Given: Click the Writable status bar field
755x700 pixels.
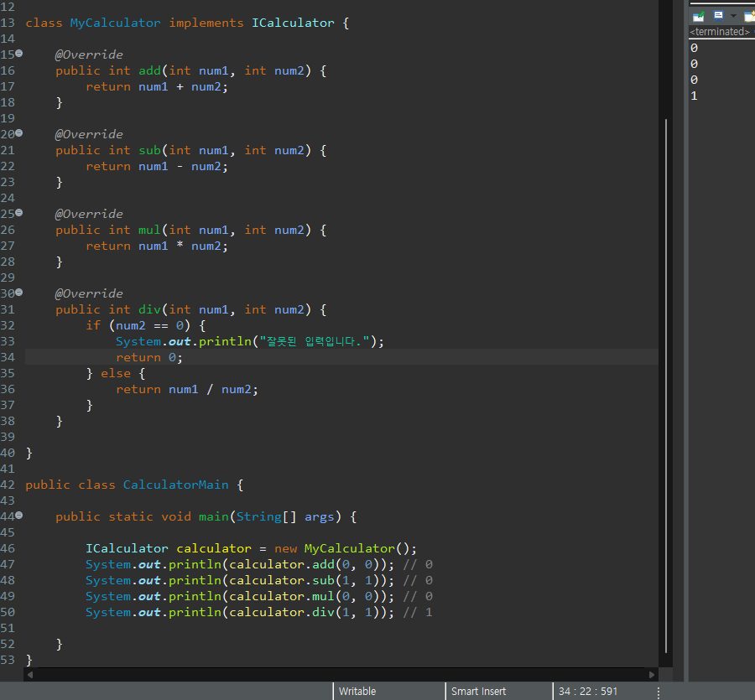Looking at the screenshot, I should point(389,692).
